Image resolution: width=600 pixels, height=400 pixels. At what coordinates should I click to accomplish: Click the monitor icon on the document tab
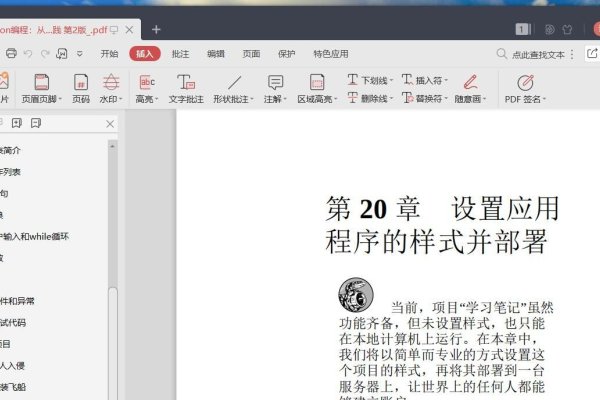coord(114,30)
